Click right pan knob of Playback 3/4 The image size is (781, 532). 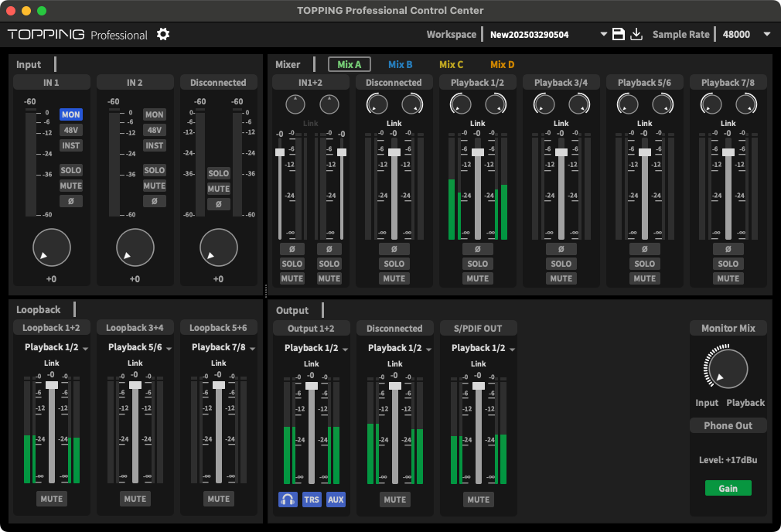(x=578, y=104)
